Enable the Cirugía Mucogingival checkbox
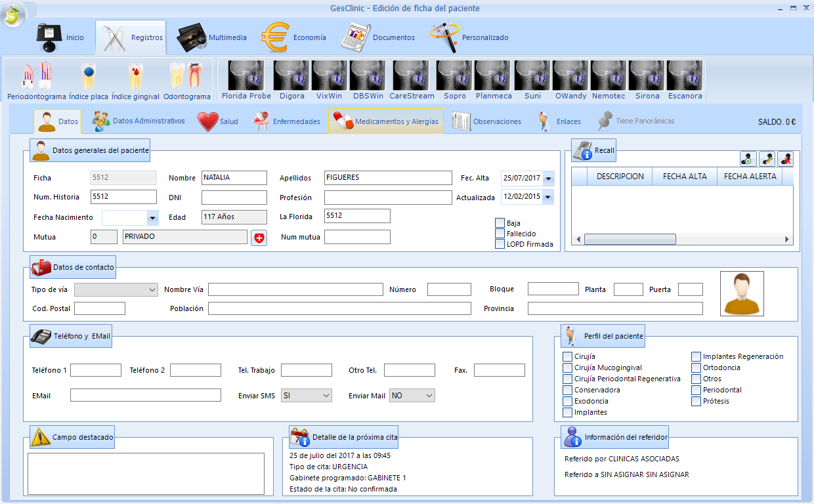814x504 pixels. 568,367
